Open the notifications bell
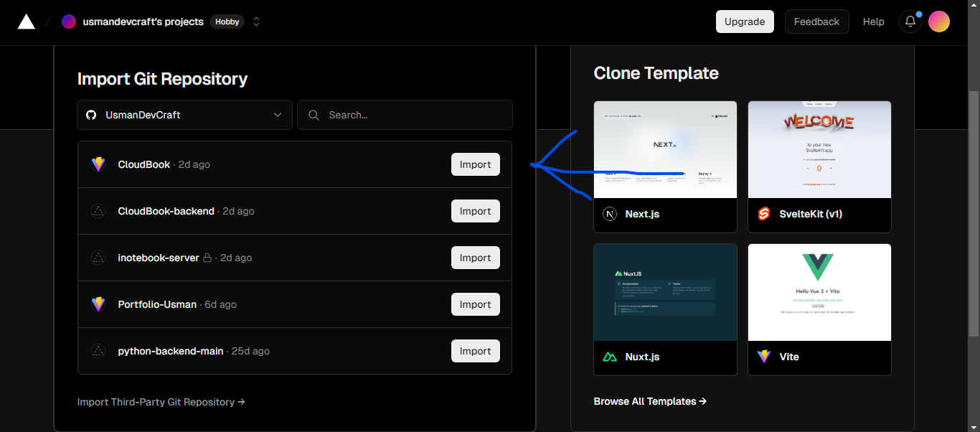 (910, 22)
